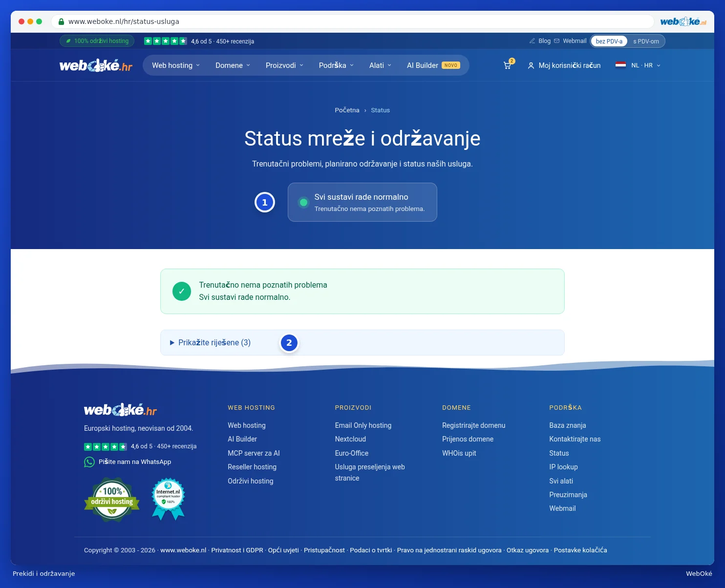Click Registrirajte domenu footer link
725x588 pixels.
point(474,425)
